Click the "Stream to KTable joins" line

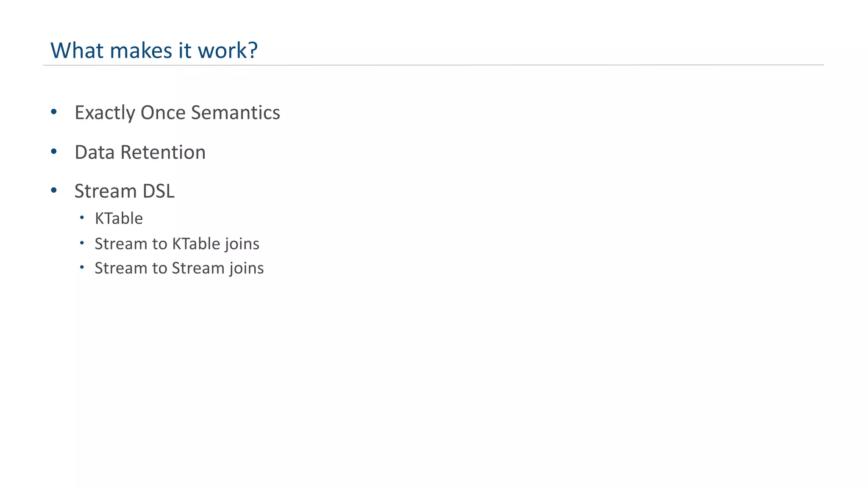pos(177,244)
